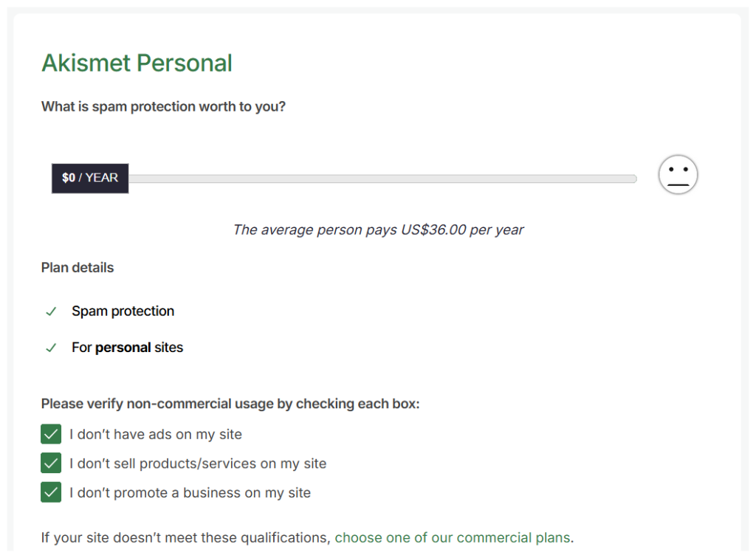The image size is (756, 558).
Task: Click the Plan details heading
Action: [x=78, y=267]
